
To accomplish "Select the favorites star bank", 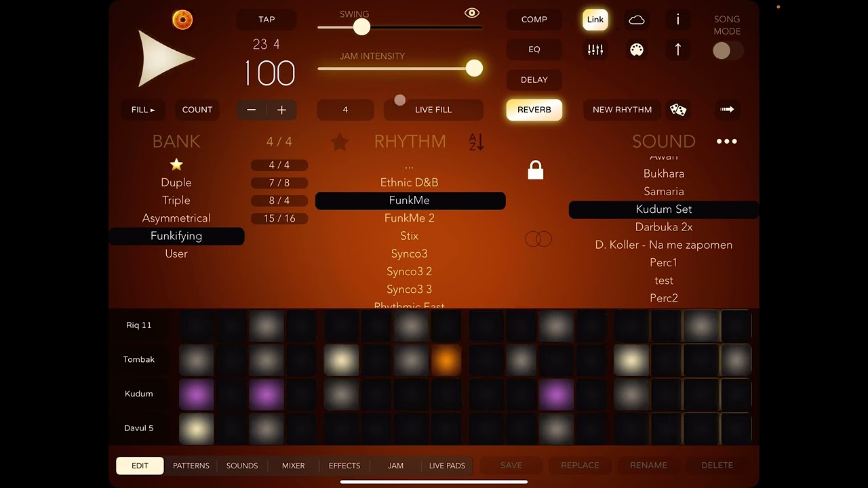I will tap(176, 165).
